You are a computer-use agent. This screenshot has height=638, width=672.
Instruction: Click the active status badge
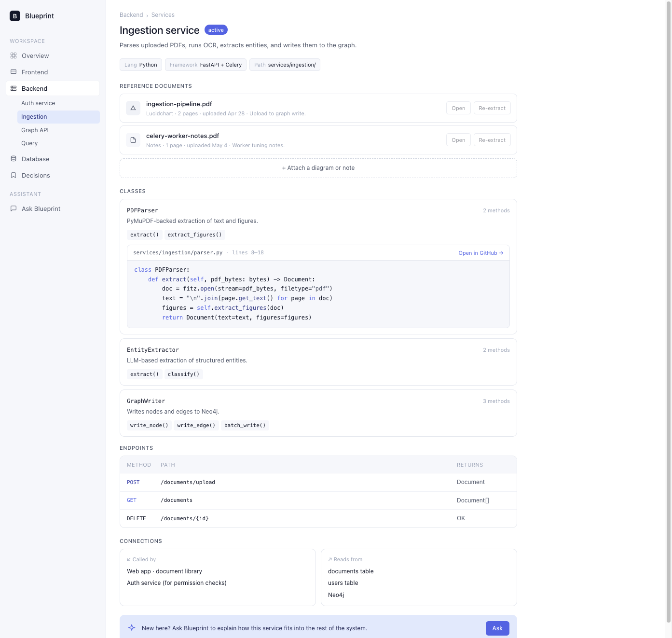216,30
